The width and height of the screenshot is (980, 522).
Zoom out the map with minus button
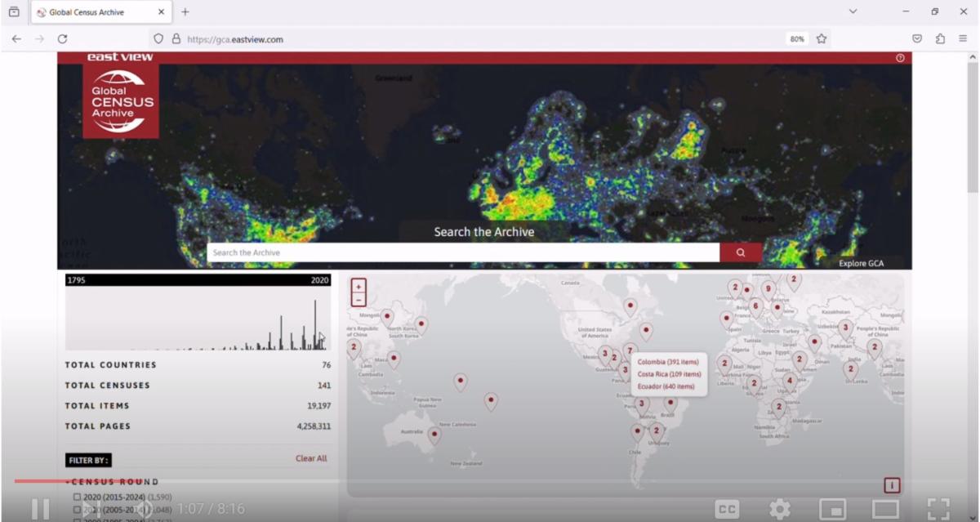pyautogui.click(x=358, y=300)
